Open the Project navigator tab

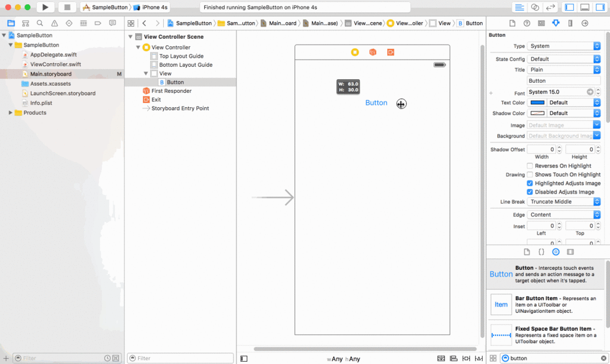[11, 23]
